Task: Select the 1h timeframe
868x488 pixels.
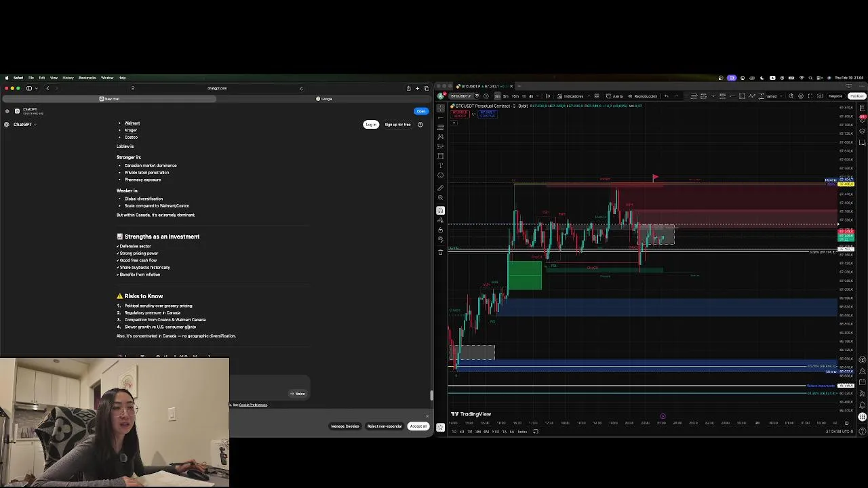Action: click(524, 96)
